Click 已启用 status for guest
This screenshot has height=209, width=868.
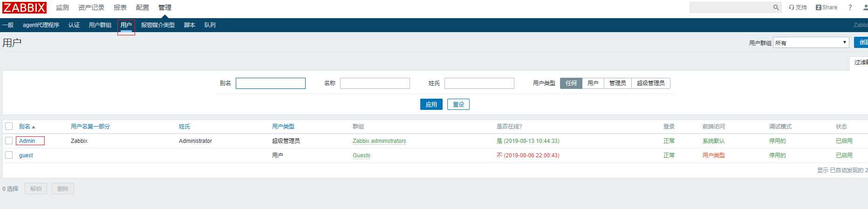point(844,155)
